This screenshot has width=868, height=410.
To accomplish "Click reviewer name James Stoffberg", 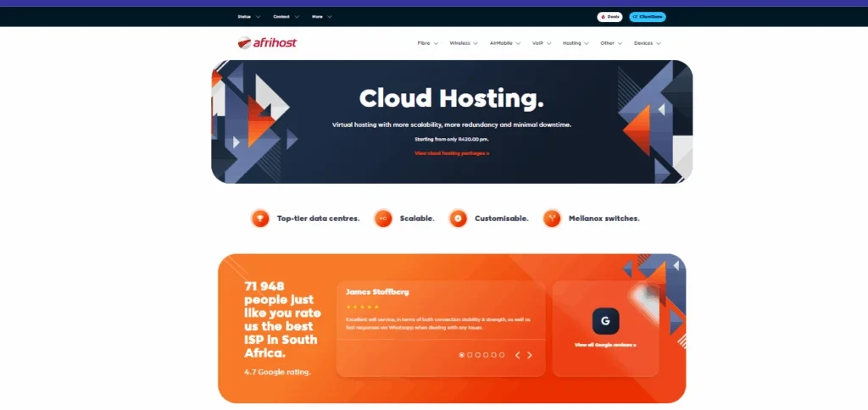I will point(377,291).
